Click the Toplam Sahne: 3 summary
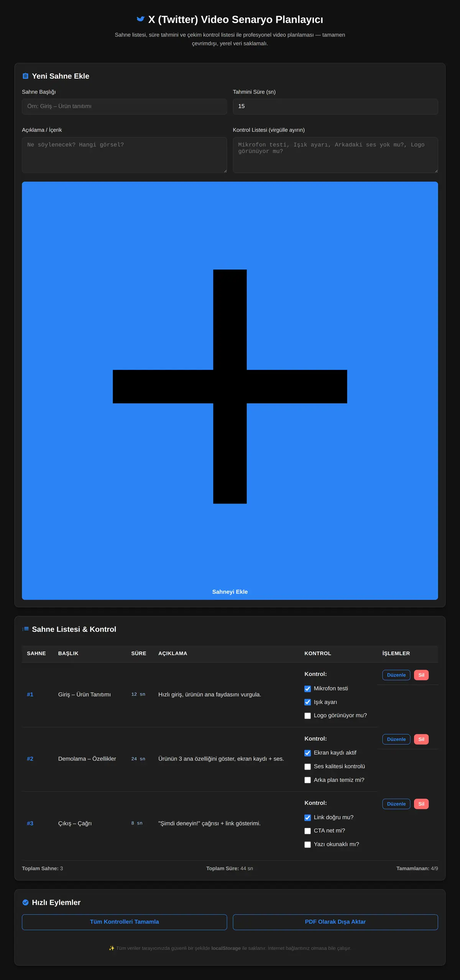460x980 pixels. [x=42, y=868]
